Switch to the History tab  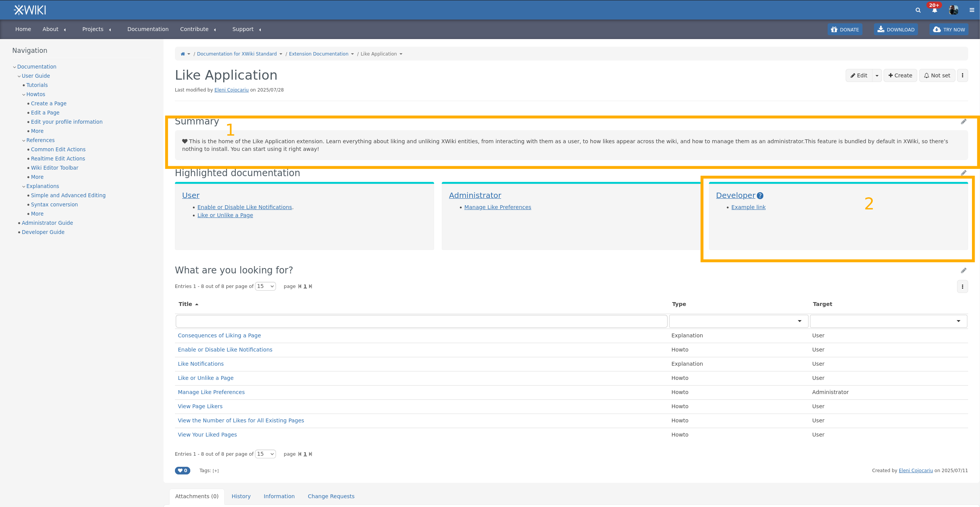(241, 496)
